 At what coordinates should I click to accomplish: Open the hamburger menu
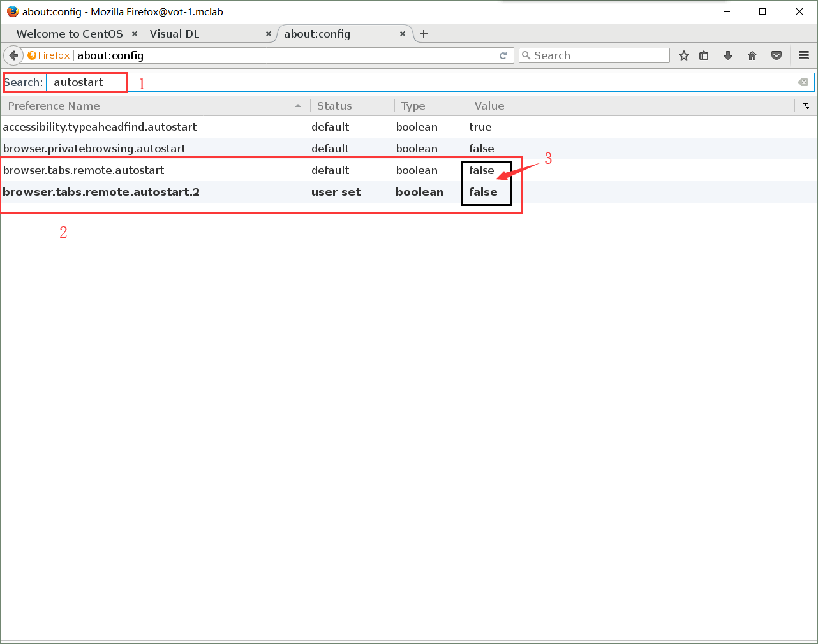[804, 55]
